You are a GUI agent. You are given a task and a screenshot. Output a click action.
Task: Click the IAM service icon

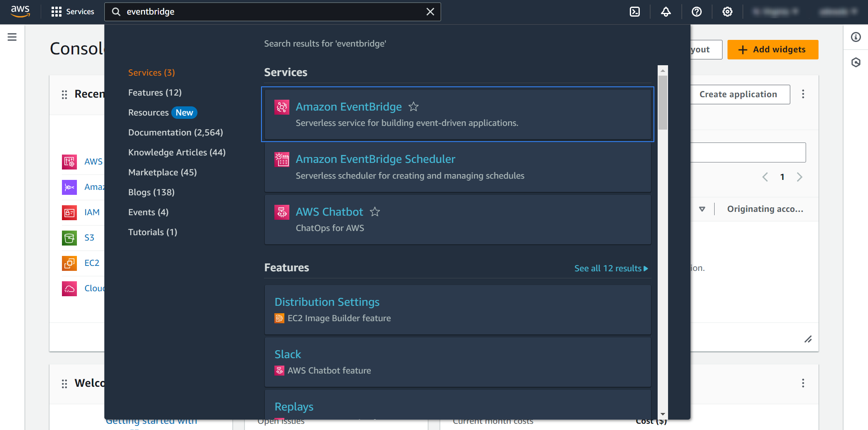pyautogui.click(x=69, y=213)
